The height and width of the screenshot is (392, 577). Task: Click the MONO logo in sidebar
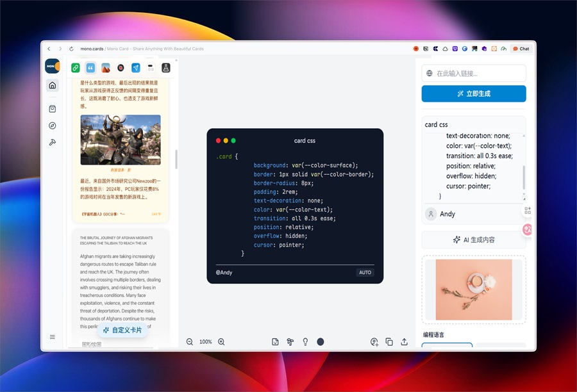click(53, 66)
